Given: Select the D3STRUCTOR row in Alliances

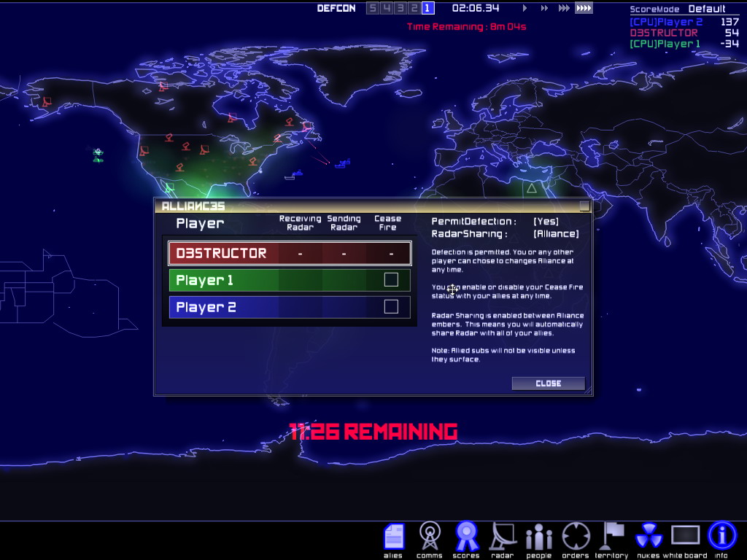Looking at the screenshot, I should tap(290, 253).
